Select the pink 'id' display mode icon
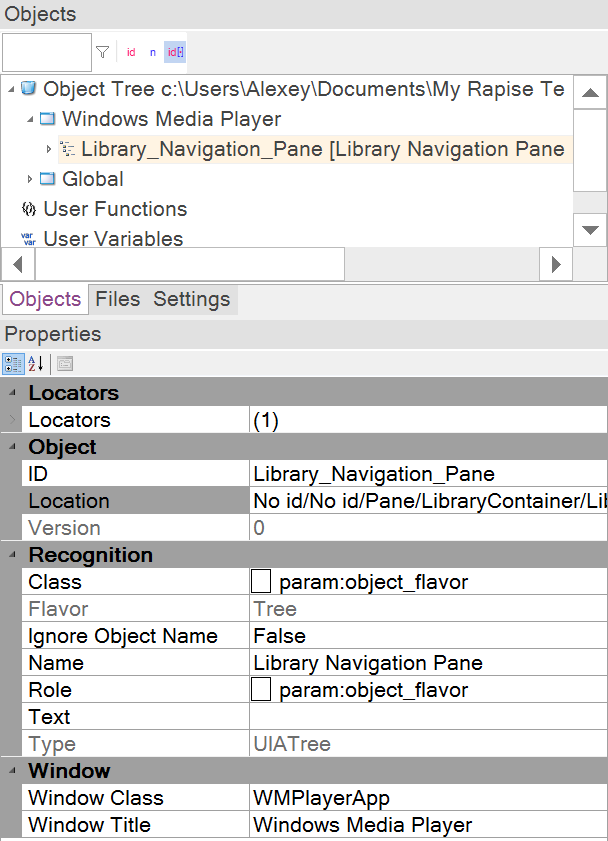The image size is (608, 841). [131, 52]
